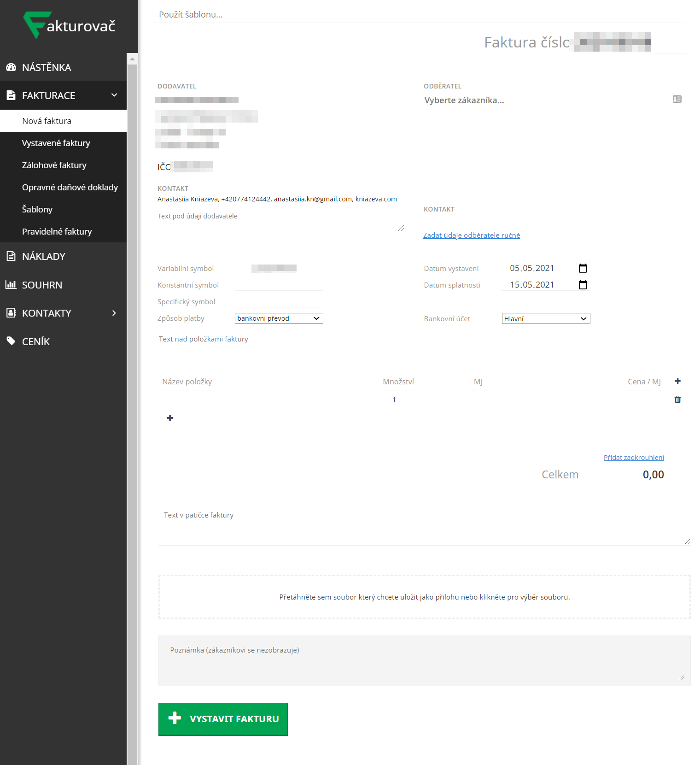Open the Bankovní účet dropdown
Viewport: 700px width, 765px height.
coord(546,318)
